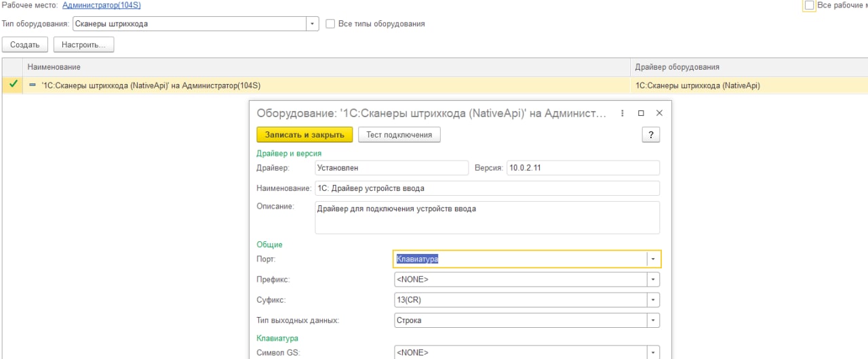Close the equipment settings dialog
This screenshot has width=868, height=359.
click(659, 114)
